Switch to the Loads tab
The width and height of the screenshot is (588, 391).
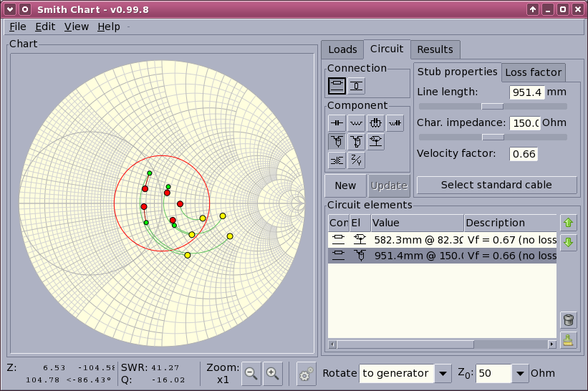(x=342, y=49)
